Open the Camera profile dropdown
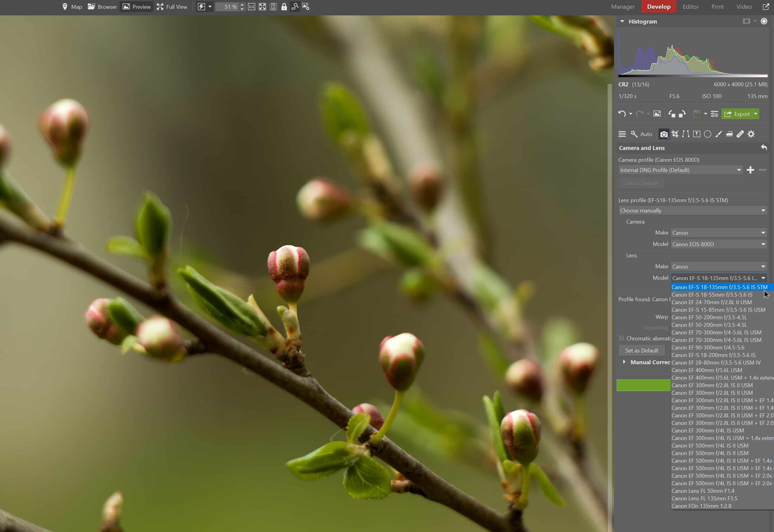 coord(680,170)
